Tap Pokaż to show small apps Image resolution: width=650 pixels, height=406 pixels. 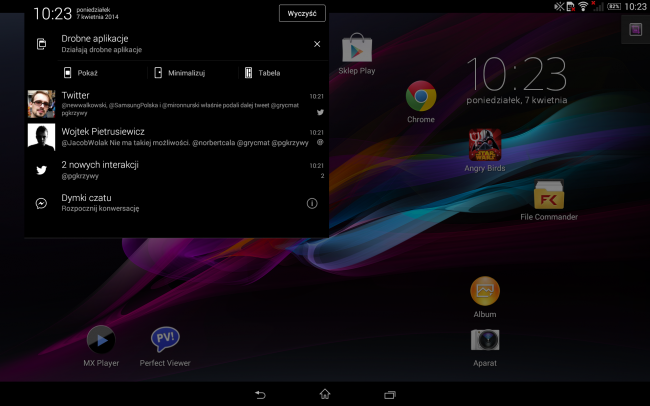(81, 73)
